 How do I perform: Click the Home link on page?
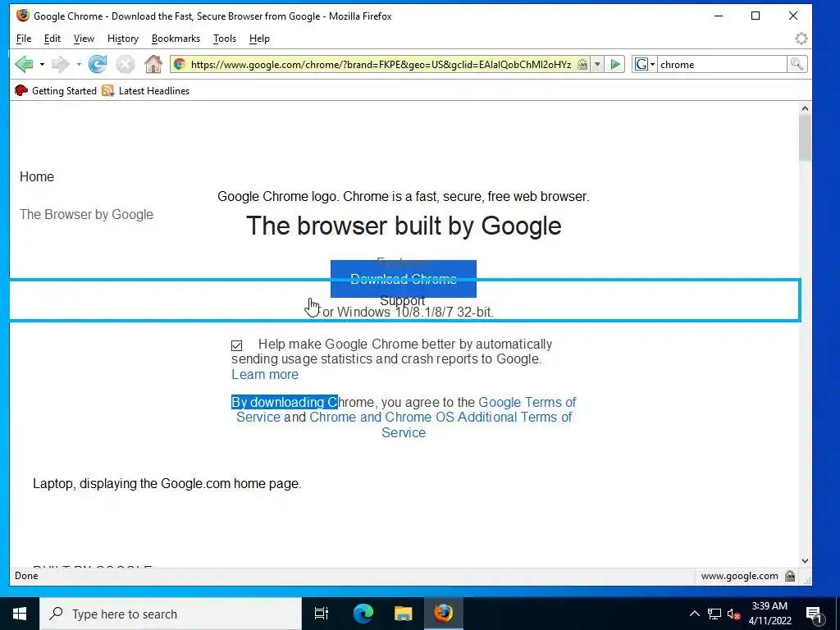point(37,177)
